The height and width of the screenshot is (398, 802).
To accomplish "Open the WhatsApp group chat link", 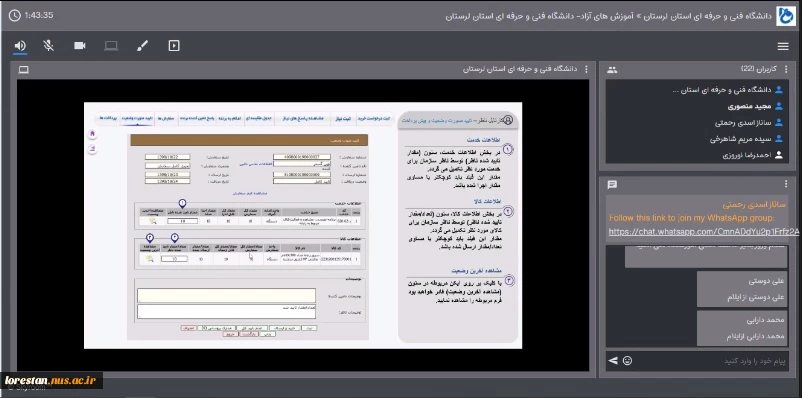I will pos(703,232).
